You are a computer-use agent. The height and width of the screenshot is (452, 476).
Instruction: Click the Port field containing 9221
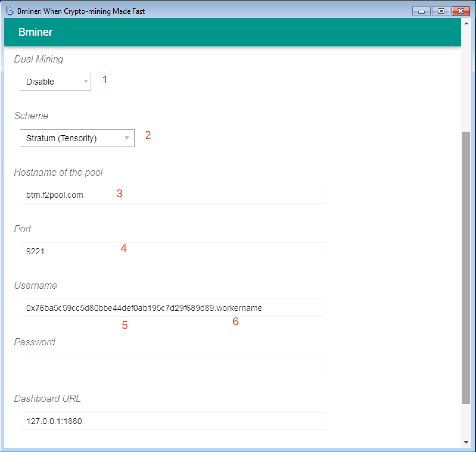click(x=173, y=251)
